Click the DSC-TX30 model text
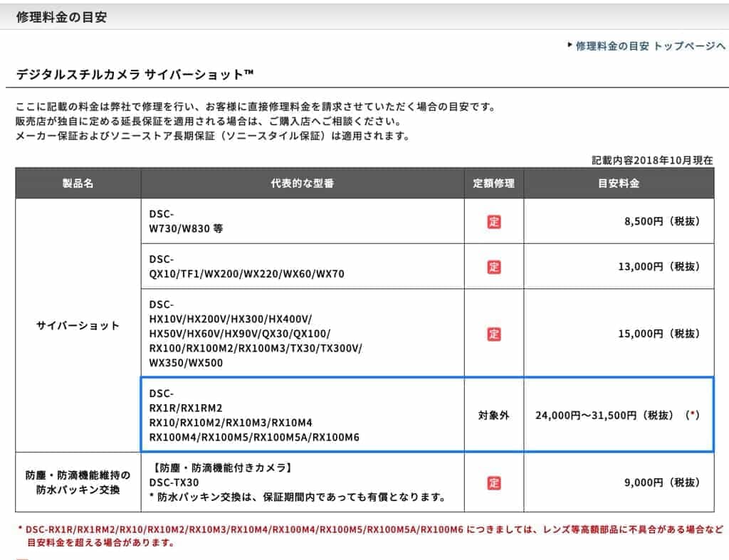Viewport: 729px width, 560px height. [174, 482]
